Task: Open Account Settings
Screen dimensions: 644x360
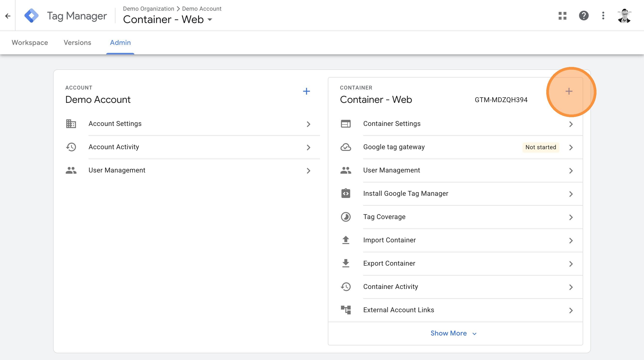Action: tap(193, 124)
